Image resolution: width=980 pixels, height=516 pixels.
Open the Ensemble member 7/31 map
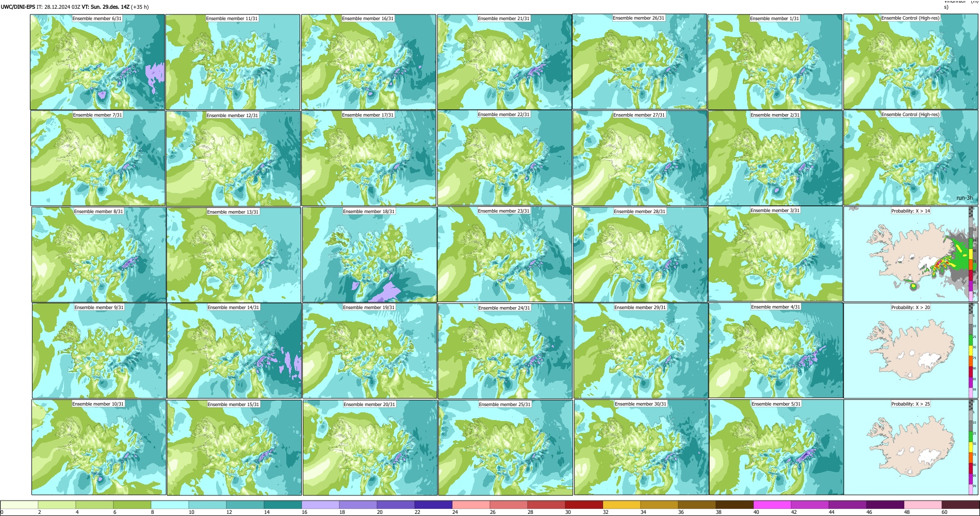tap(97, 158)
